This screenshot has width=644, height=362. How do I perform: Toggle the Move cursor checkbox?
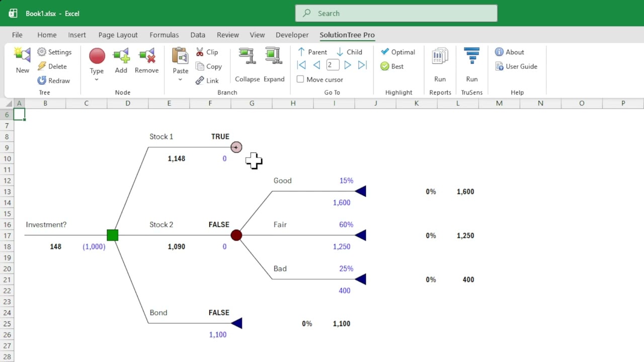pos(300,79)
